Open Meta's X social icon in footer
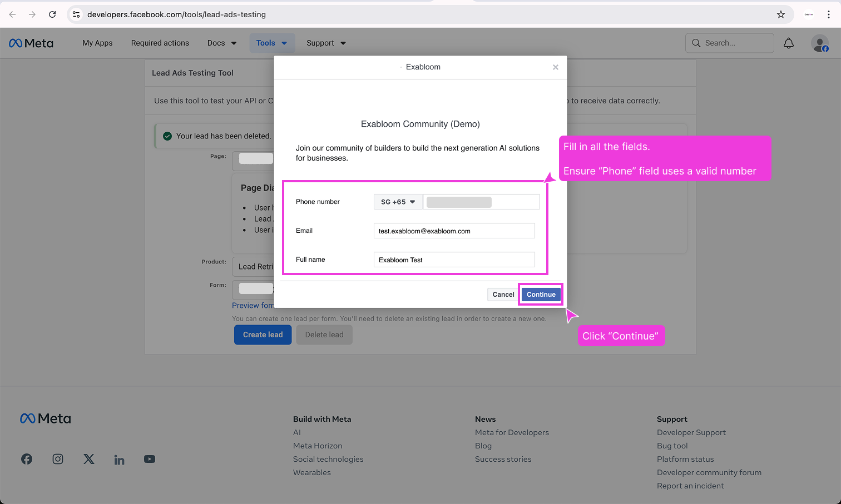The height and width of the screenshot is (504, 841). pos(89,459)
